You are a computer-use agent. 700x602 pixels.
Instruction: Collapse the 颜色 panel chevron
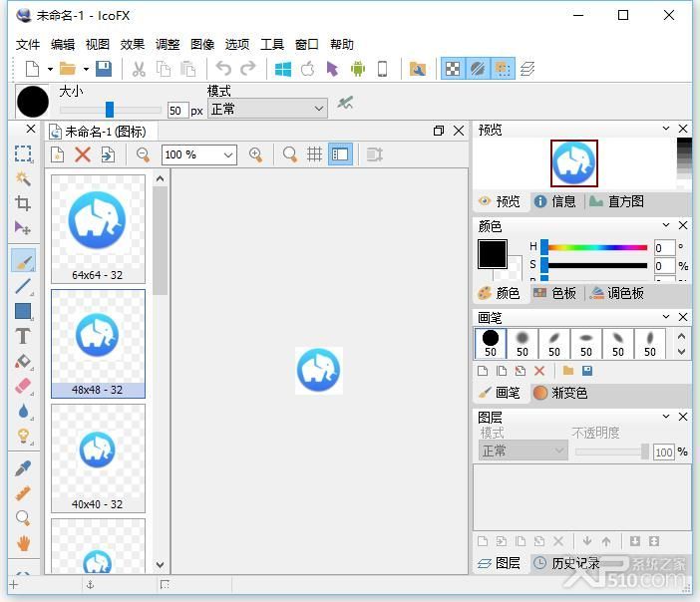[666, 225]
